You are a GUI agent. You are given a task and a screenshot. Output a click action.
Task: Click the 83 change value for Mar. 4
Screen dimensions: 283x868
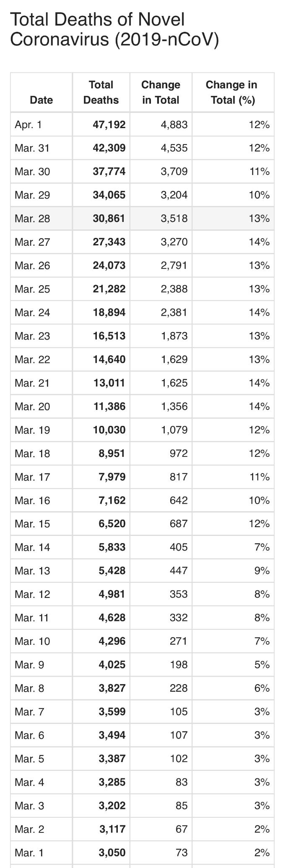tap(182, 782)
